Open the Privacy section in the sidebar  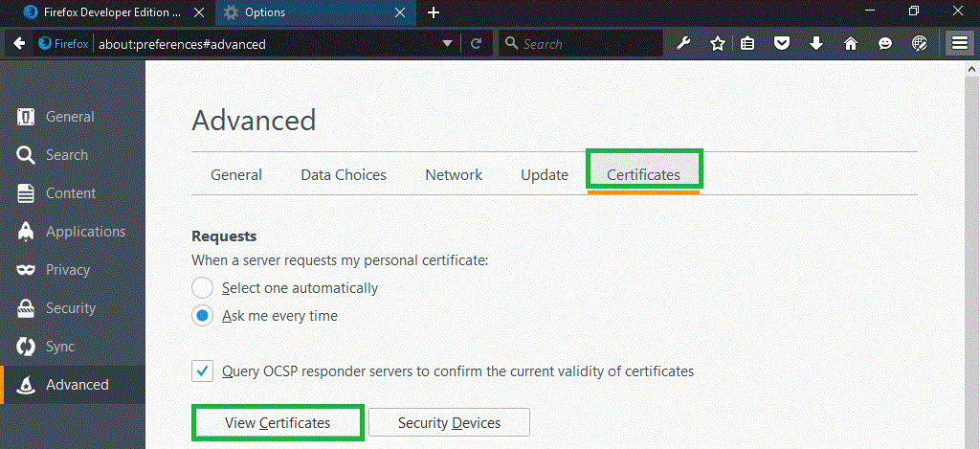pyautogui.click(x=67, y=270)
